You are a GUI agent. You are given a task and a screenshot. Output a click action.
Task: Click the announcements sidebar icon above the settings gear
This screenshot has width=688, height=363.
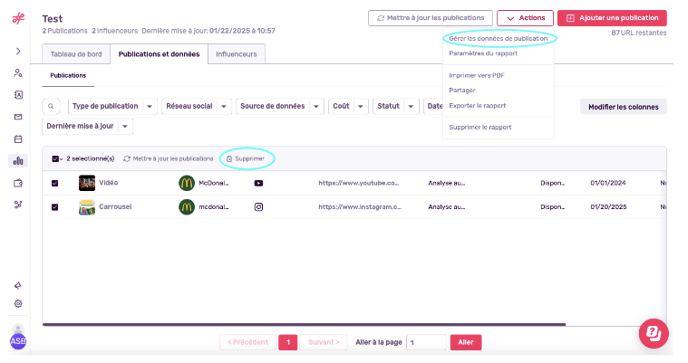click(x=18, y=286)
